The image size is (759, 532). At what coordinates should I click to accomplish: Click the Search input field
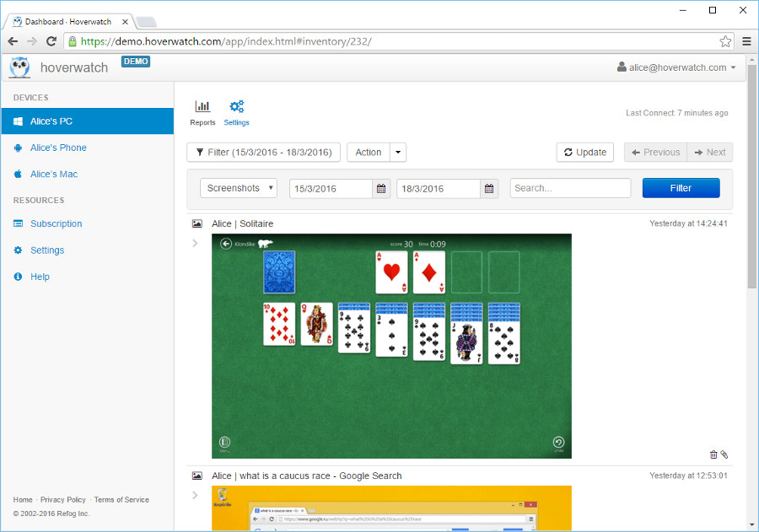(570, 188)
